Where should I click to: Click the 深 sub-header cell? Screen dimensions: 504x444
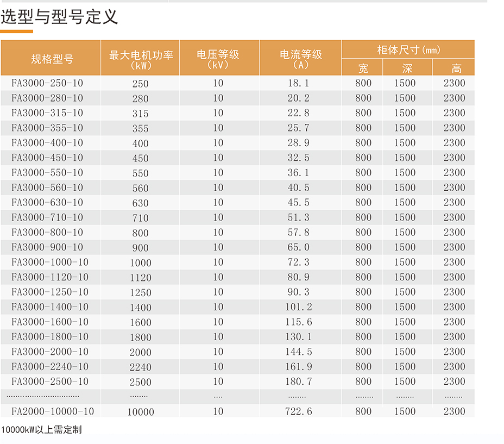click(x=407, y=68)
